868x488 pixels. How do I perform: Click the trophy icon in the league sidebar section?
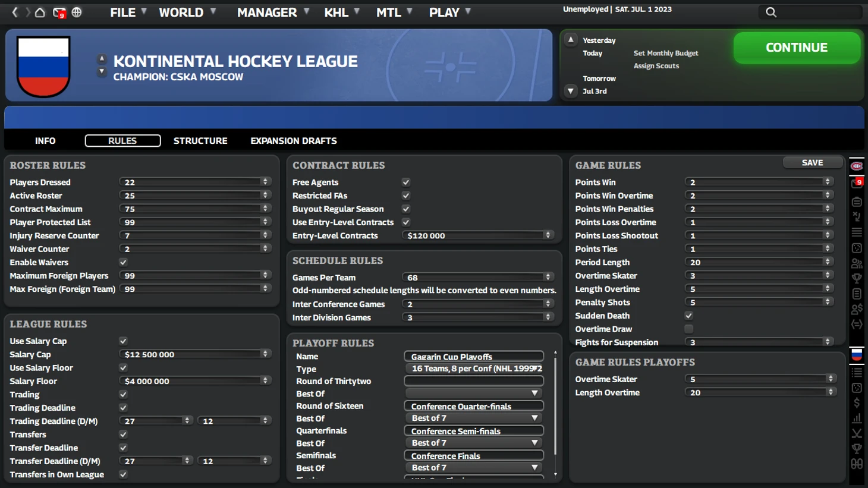coord(857,449)
